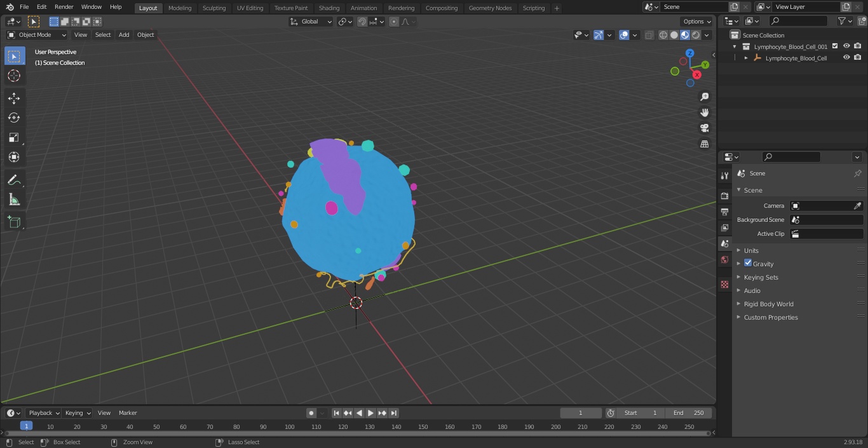The height and width of the screenshot is (448, 868).
Task: Toggle show gizmo button
Action: 599,35
